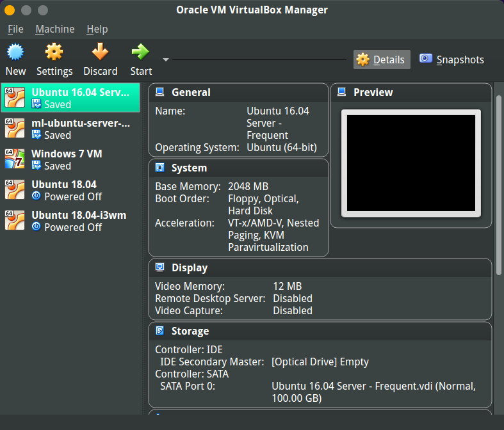Click the Video Capture label
Image resolution: width=504 pixels, height=430 pixels.
point(189,311)
